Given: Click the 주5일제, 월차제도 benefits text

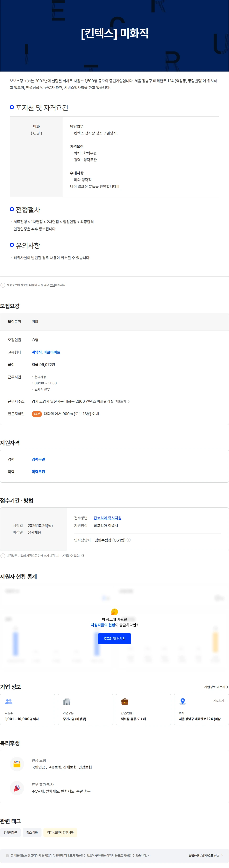Looking at the screenshot, I should (x=61, y=791).
